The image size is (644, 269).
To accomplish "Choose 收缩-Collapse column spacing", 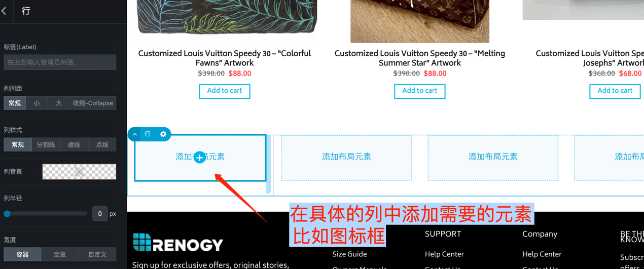I will pyautogui.click(x=93, y=103).
